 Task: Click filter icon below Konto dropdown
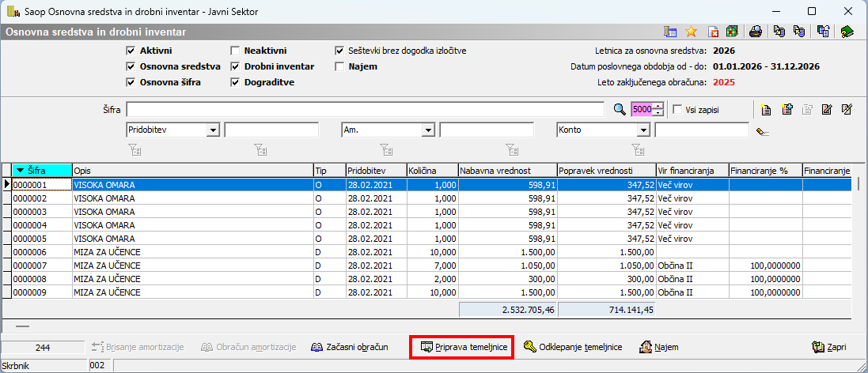pos(638,148)
